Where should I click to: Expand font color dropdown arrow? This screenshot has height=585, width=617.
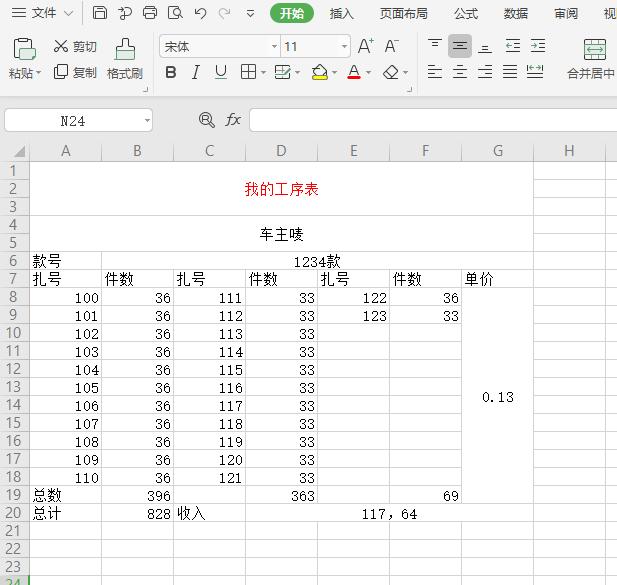click(x=368, y=72)
